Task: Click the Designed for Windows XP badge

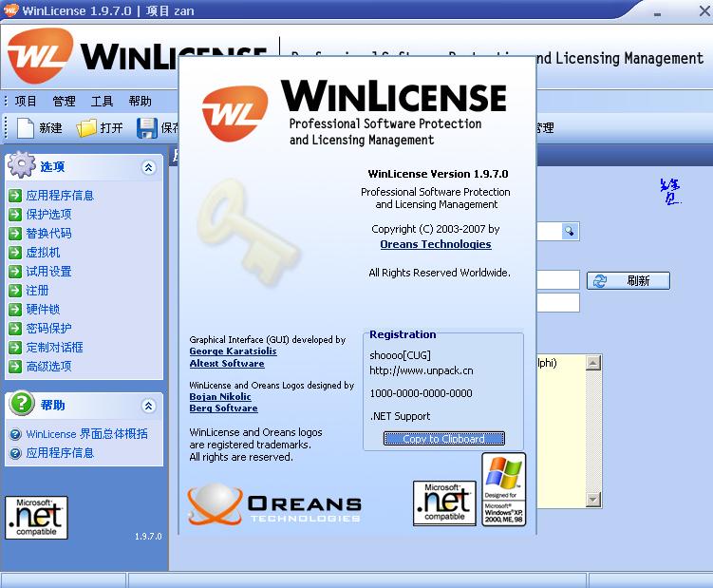Action: (504, 489)
